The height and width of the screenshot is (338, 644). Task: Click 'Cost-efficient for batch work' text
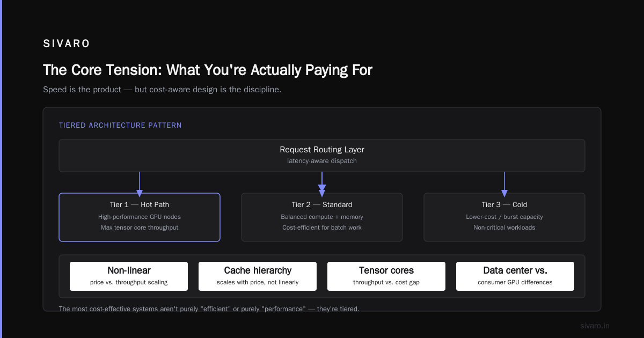pos(322,227)
